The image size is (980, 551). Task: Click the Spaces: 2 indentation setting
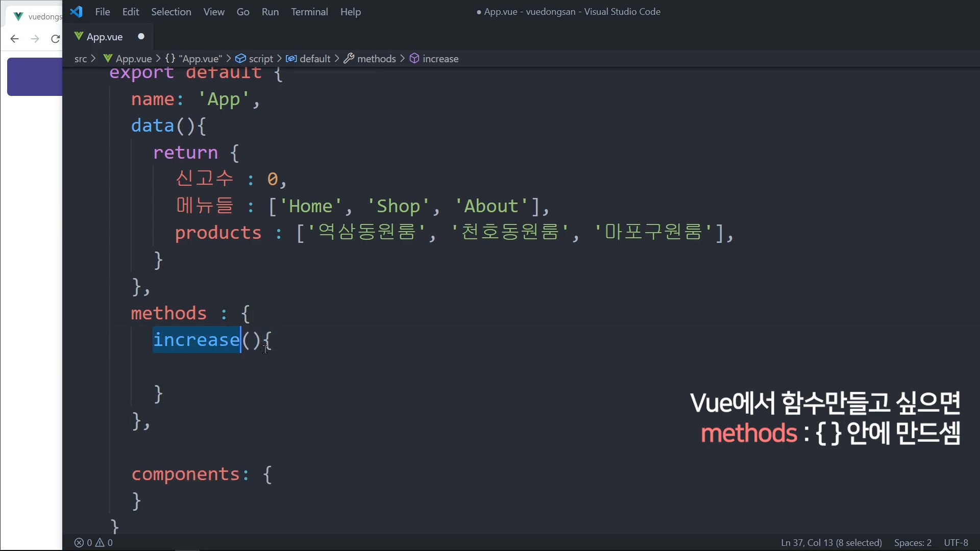point(913,543)
